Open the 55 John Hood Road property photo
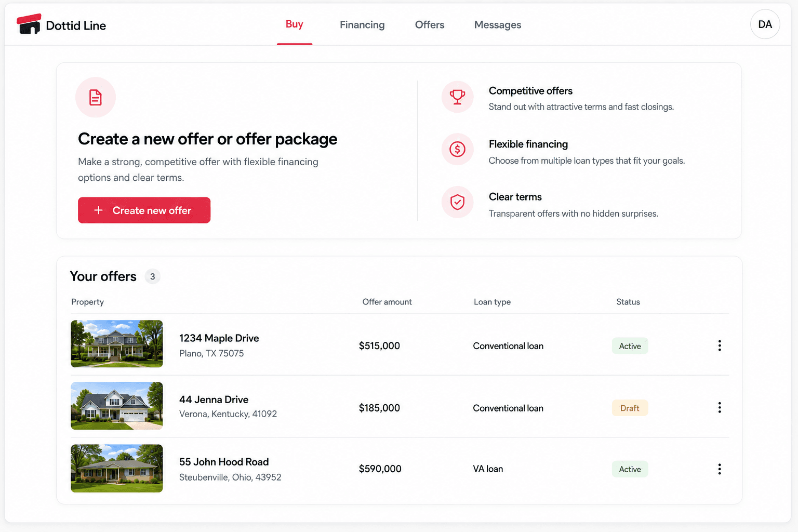 (117, 468)
